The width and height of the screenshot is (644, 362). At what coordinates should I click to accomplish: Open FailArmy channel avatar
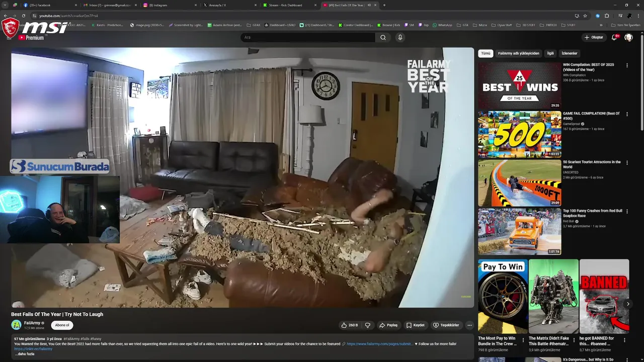[16, 325]
